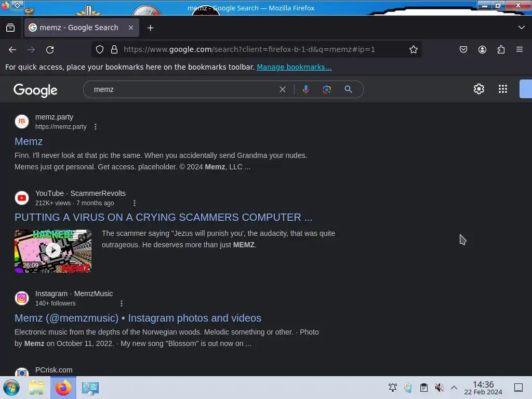Image resolution: width=532 pixels, height=399 pixels.
Task: Go to the Google logo homepage
Action: (35, 90)
